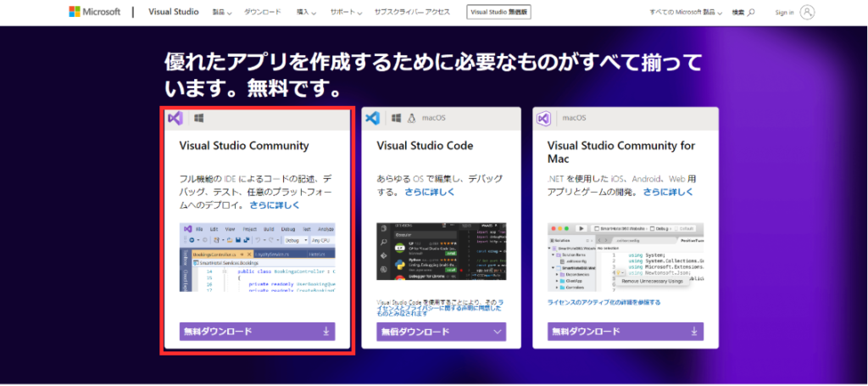Open ライセンスのアクティブ化の詳細を参照する link
Screen dimensions: 868x386
[x=604, y=302]
